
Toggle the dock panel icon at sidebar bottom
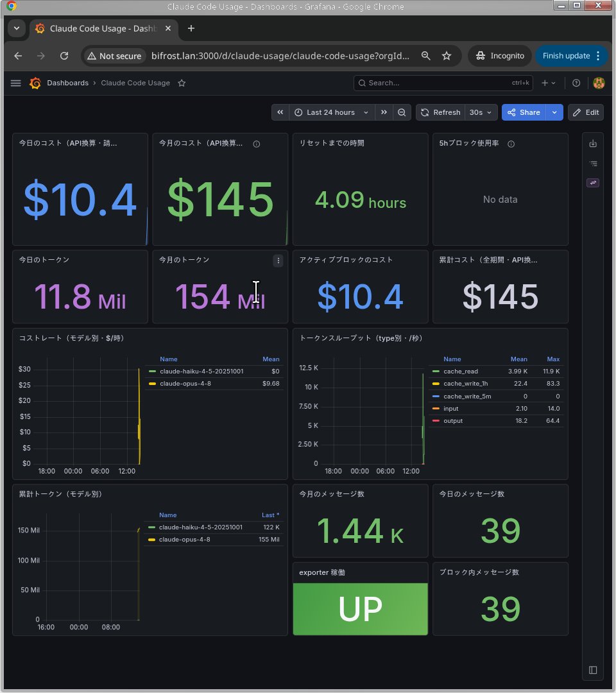tap(593, 670)
